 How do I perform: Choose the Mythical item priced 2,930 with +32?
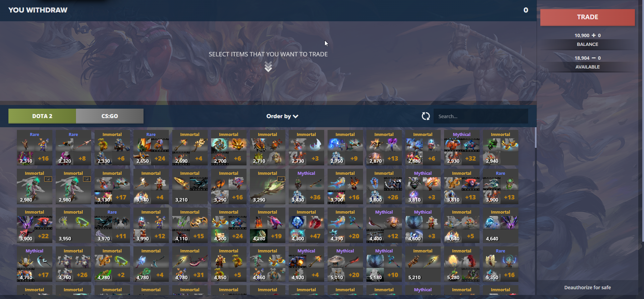click(462, 147)
